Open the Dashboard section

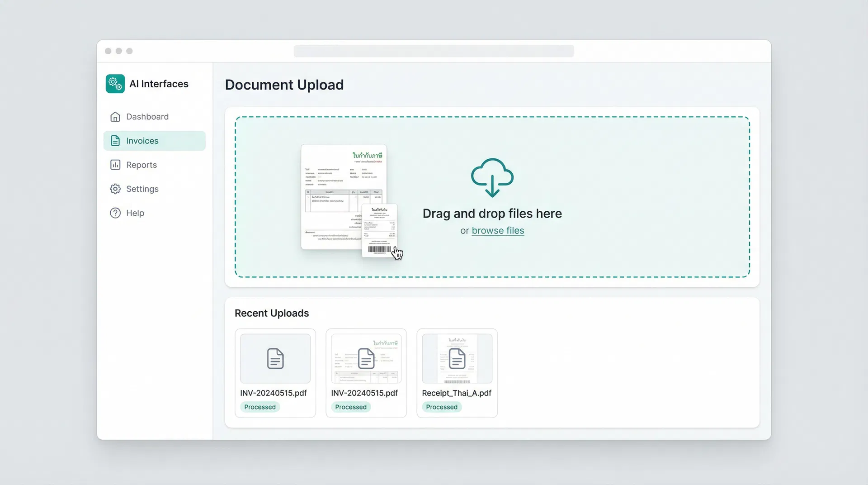[146, 116]
